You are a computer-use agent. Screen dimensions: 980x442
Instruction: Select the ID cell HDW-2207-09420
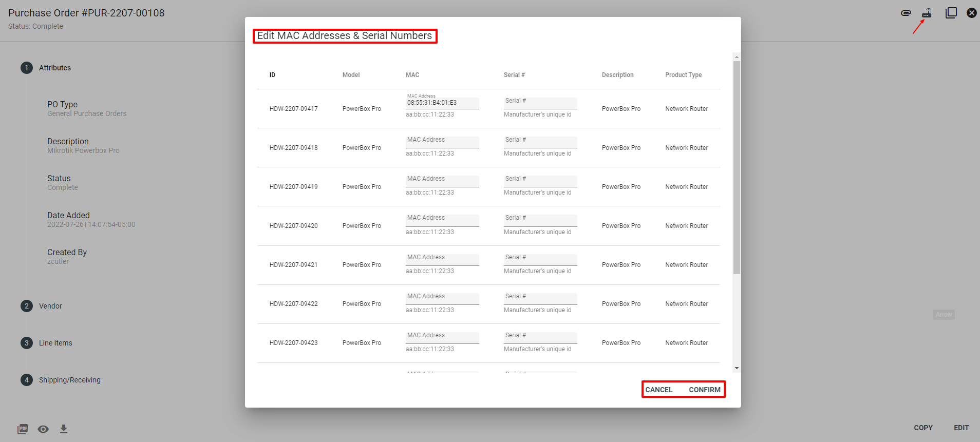coord(293,226)
